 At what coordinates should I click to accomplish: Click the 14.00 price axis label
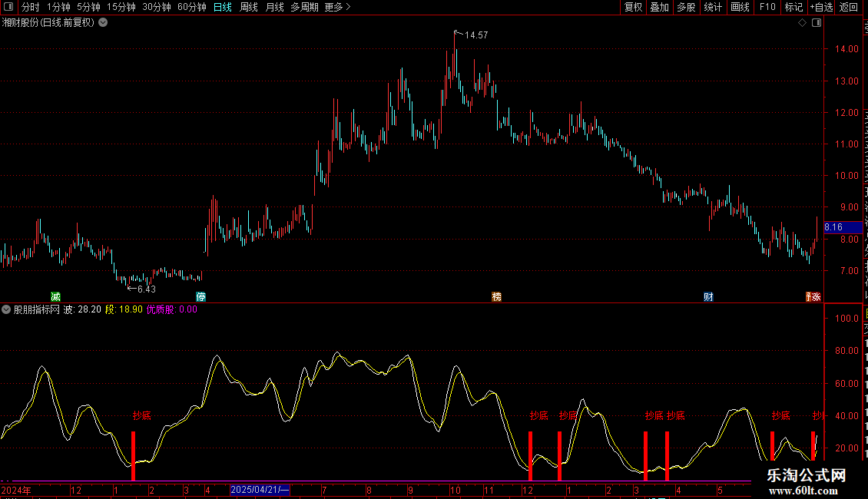coord(846,49)
